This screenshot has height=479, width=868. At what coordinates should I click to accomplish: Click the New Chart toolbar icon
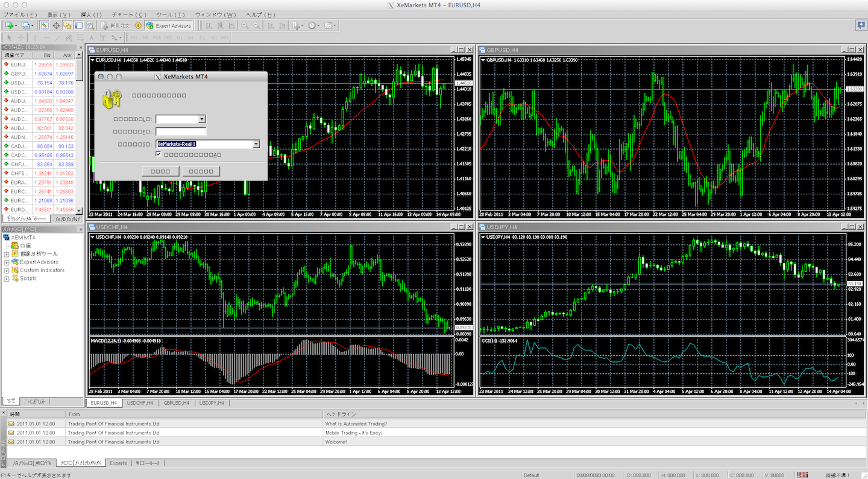10,25
